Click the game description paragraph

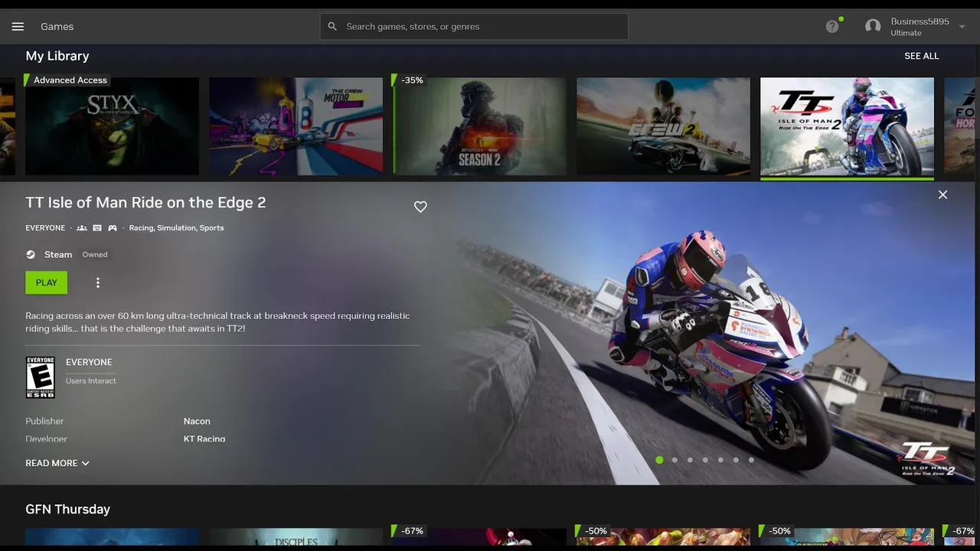point(217,322)
